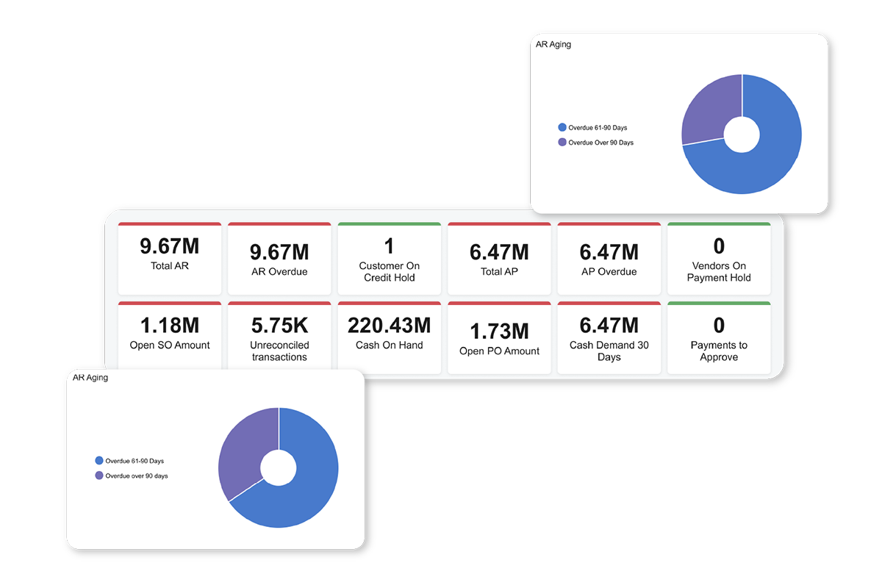Screen dimensions: 882x588
Task: Click the upper 'AR Aging' chart title
Action: [553, 44]
